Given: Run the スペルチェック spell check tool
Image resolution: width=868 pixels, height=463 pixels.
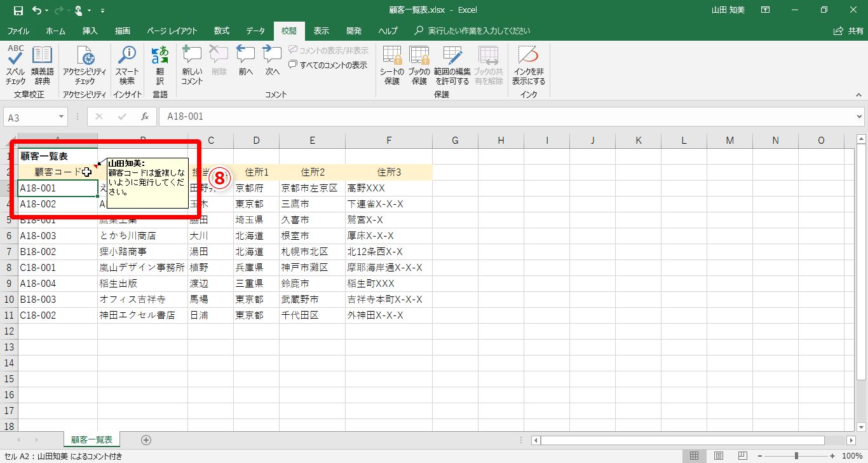Looking at the screenshot, I should point(16,65).
